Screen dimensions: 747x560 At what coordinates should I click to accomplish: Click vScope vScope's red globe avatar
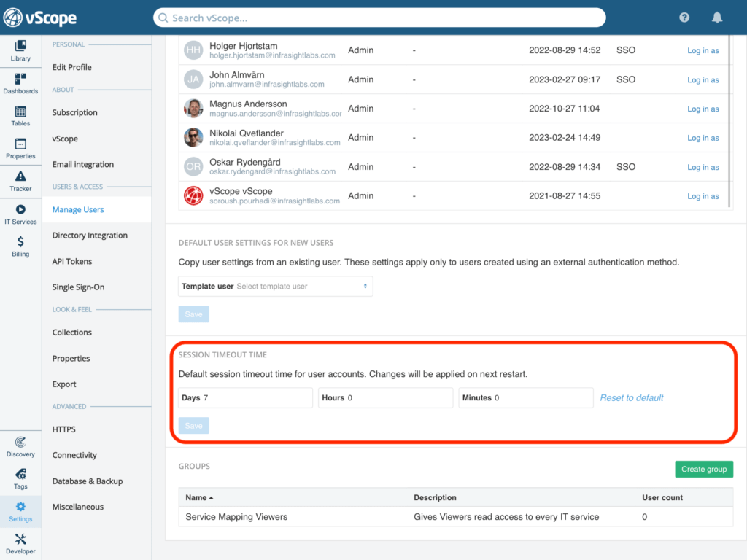193,195
